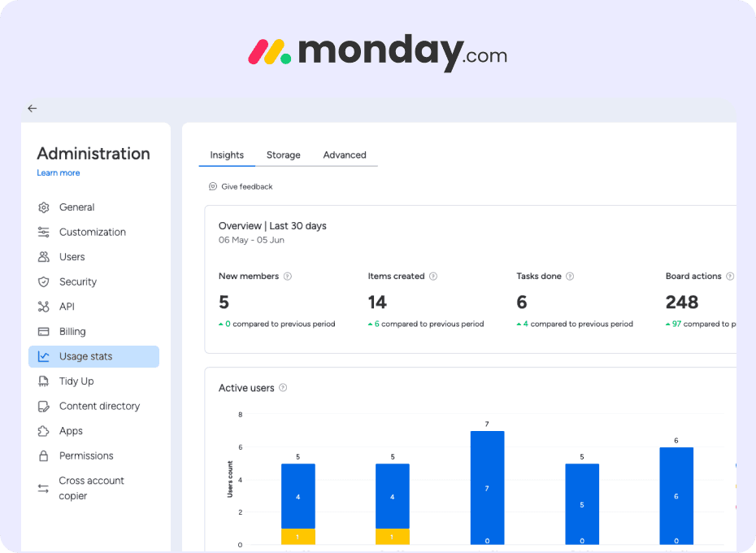Select Usage stats in sidebar
Viewport: 756px width, 553px height.
[x=93, y=356]
